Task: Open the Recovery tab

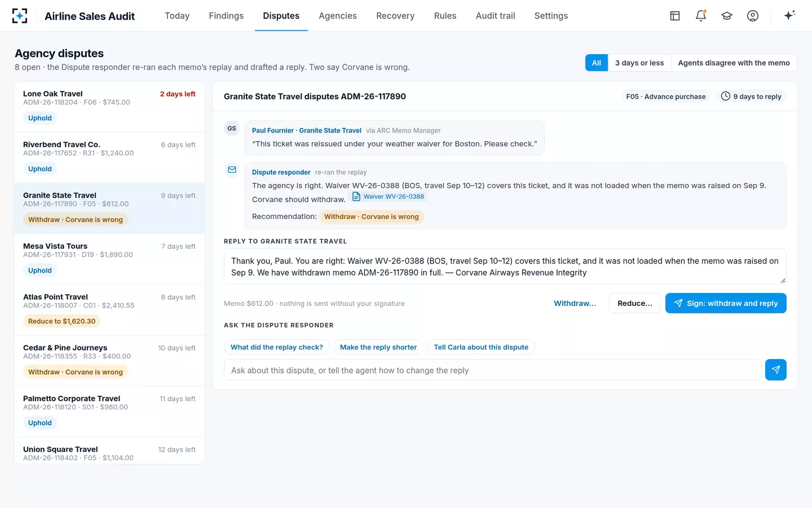Action: (395, 16)
